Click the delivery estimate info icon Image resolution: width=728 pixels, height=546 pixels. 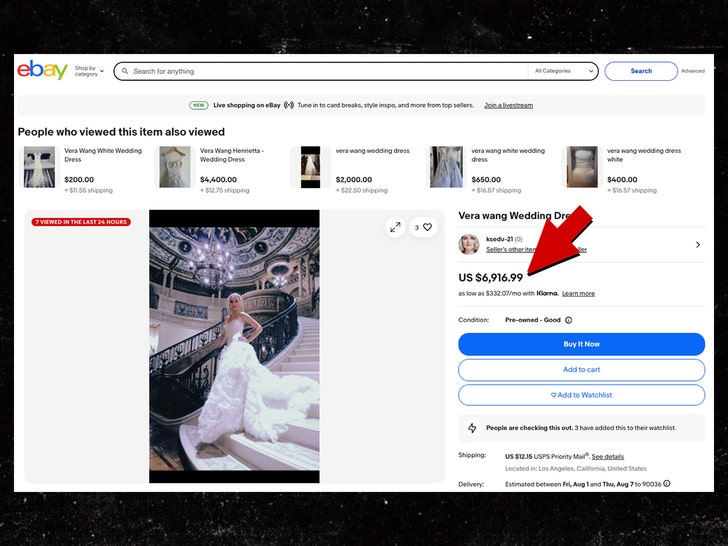click(667, 483)
